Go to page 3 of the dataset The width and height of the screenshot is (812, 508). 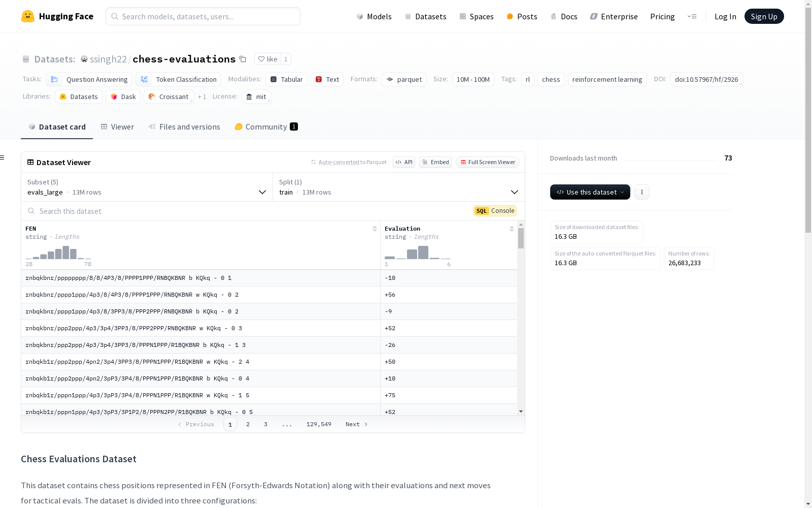pos(265,424)
